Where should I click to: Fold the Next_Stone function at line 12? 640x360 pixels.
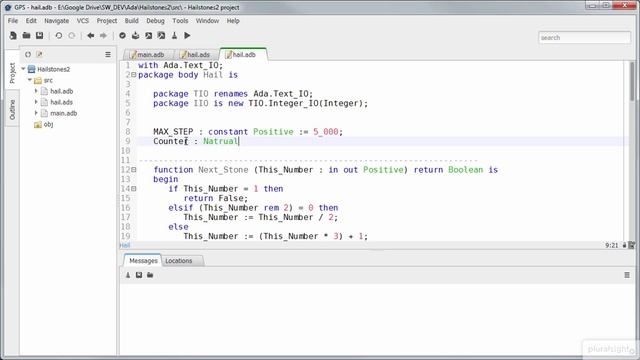134,170
